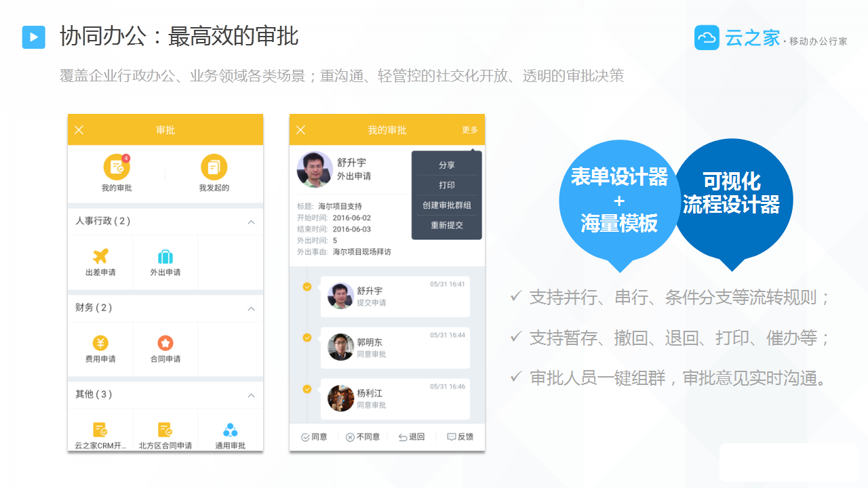Viewport: 868px width, 488px height.
Task: Select 分享 from the more menu
Action: 447,165
